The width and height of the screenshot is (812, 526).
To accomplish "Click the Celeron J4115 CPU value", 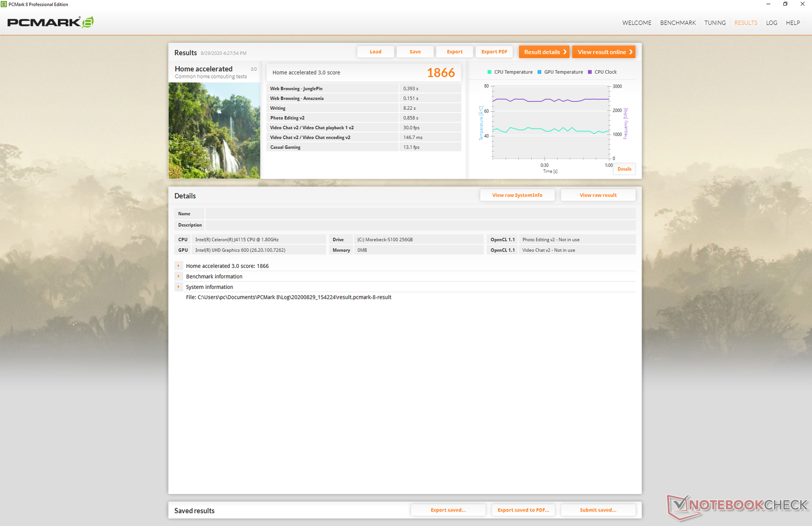I will [237, 240].
